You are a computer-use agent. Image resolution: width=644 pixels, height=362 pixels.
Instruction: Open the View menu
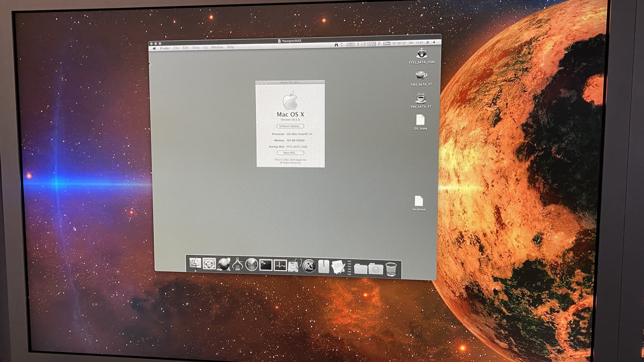pyautogui.click(x=196, y=48)
